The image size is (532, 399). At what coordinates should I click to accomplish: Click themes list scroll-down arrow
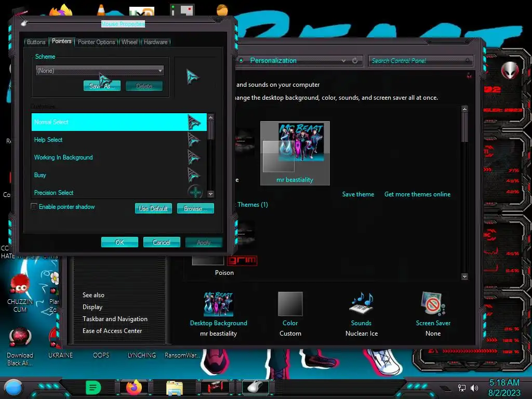pos(464,276)
